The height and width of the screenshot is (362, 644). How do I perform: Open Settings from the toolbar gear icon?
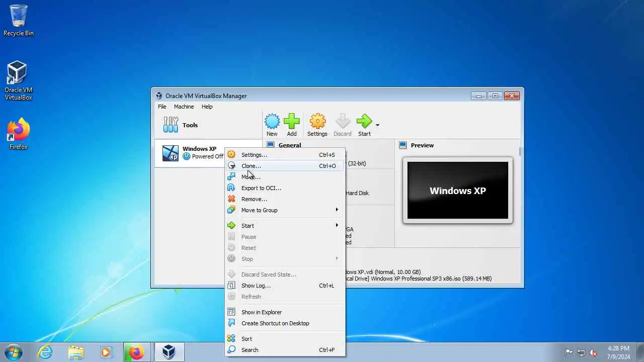coord(317,125)
